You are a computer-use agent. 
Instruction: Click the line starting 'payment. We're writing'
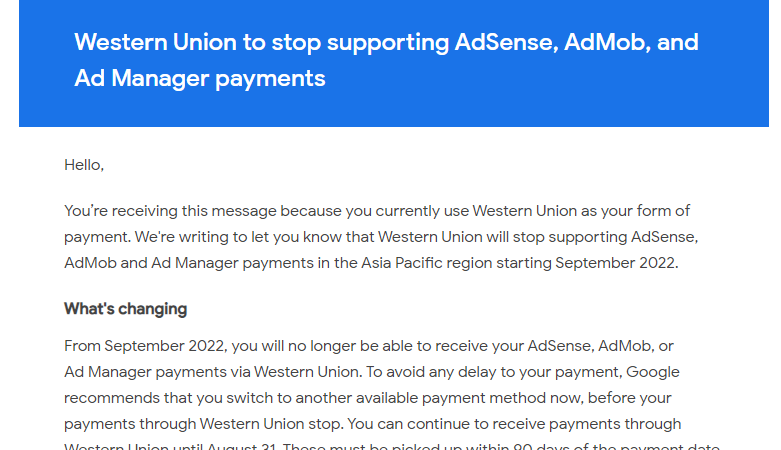pos(381,237)
